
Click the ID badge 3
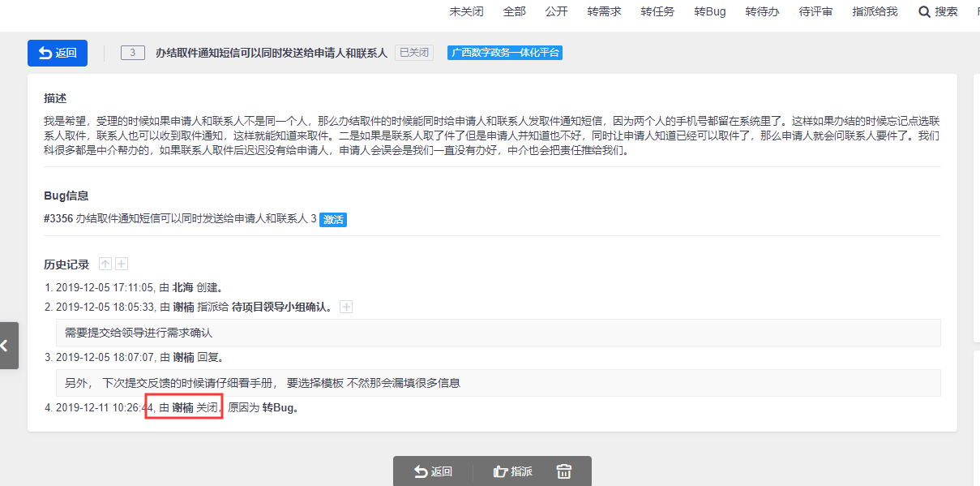click(x=132, y=53)
